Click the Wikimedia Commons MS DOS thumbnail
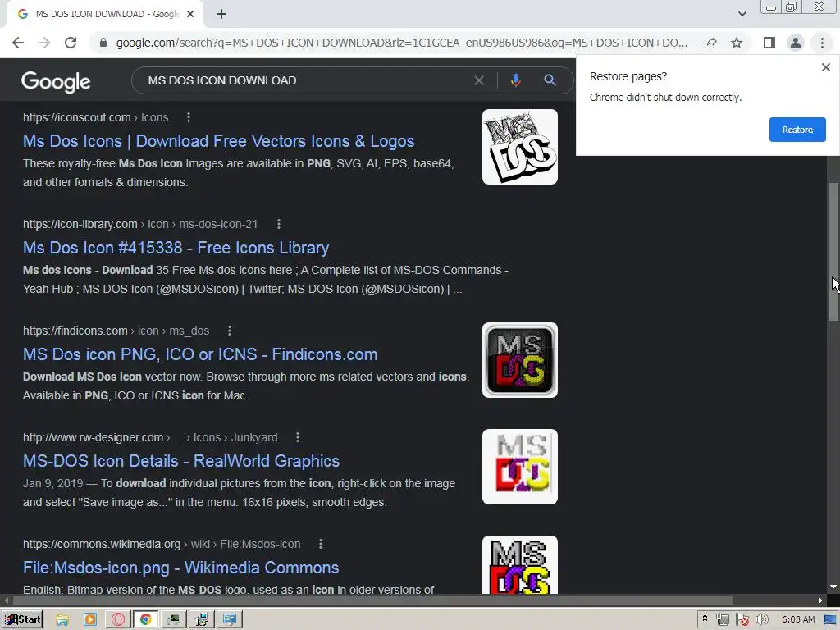The height and width of the screenshot is (630, 840). [x=519, y=564]
